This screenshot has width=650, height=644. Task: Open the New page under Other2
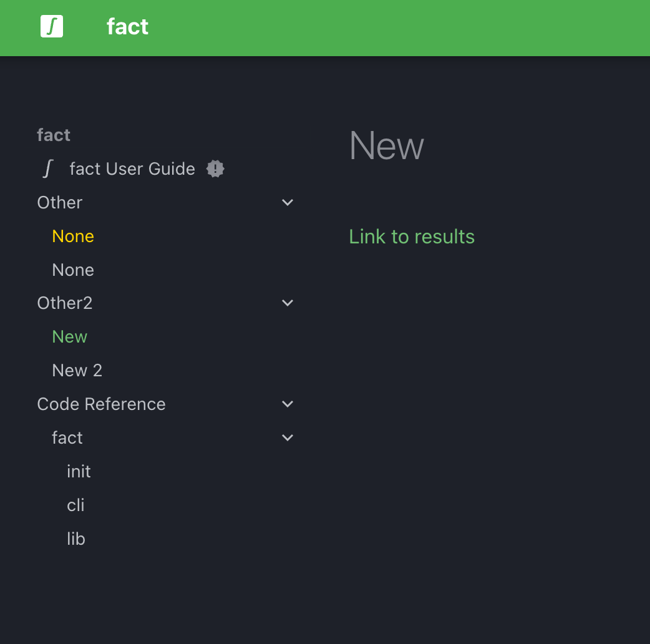point(69,336)
